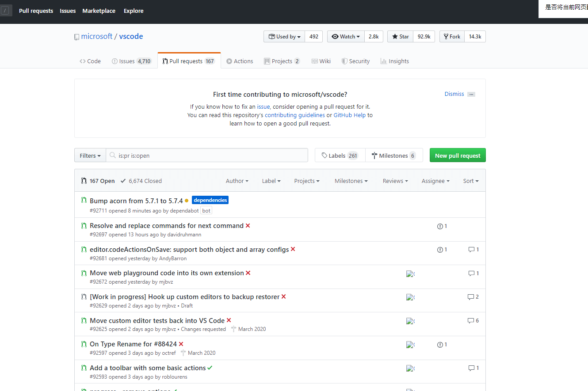Image resolution: width=588 pixels, height=391 pixels.
Task: Click the repository book icon beside microsoft
Action: coord(76,37)
